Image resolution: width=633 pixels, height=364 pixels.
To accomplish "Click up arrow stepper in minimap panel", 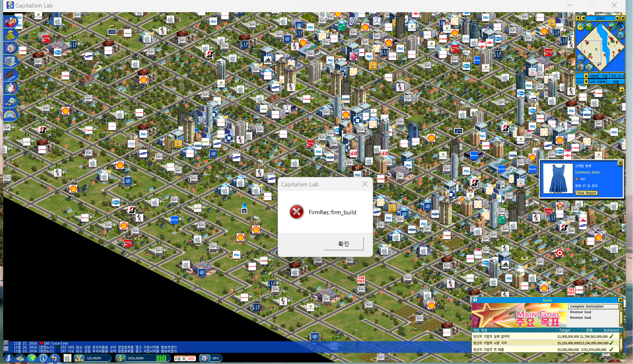I will coord(586,76).
